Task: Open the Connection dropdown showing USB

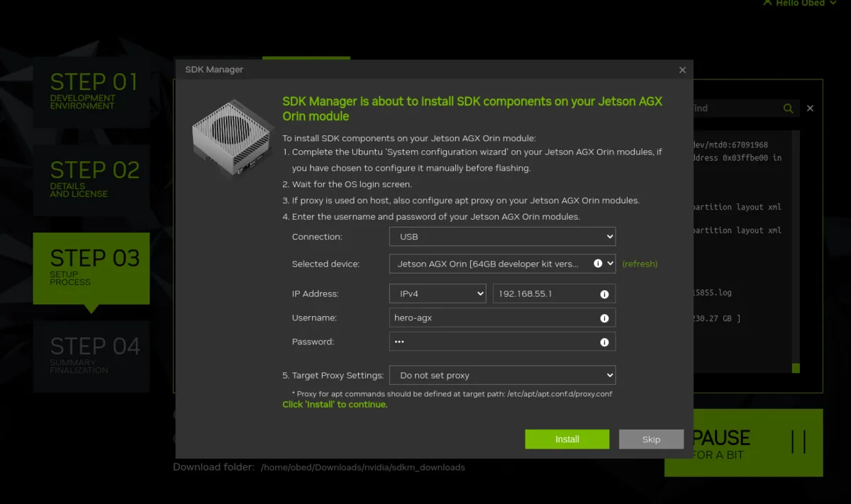Action: [x=502, y=236]
